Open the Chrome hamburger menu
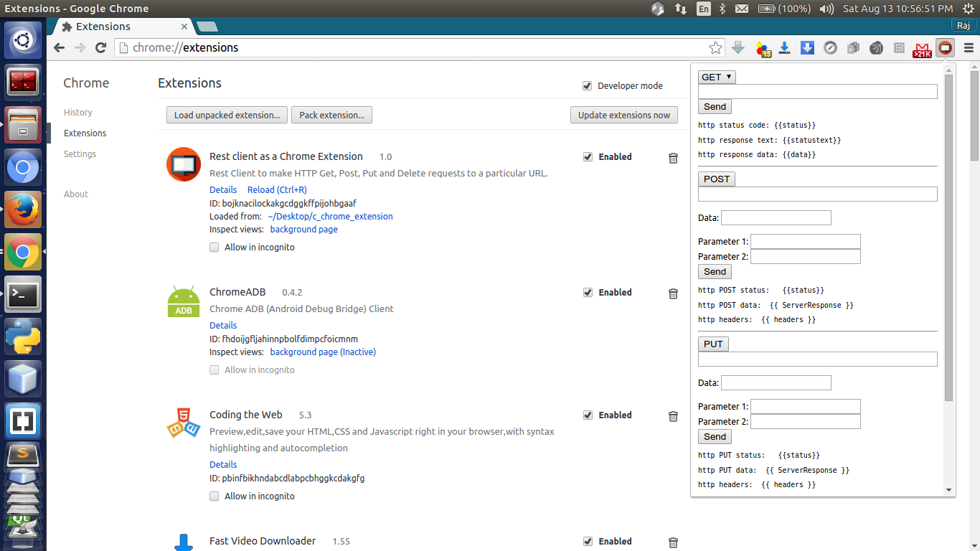The image size is (980, 551). tap(969, 48)
